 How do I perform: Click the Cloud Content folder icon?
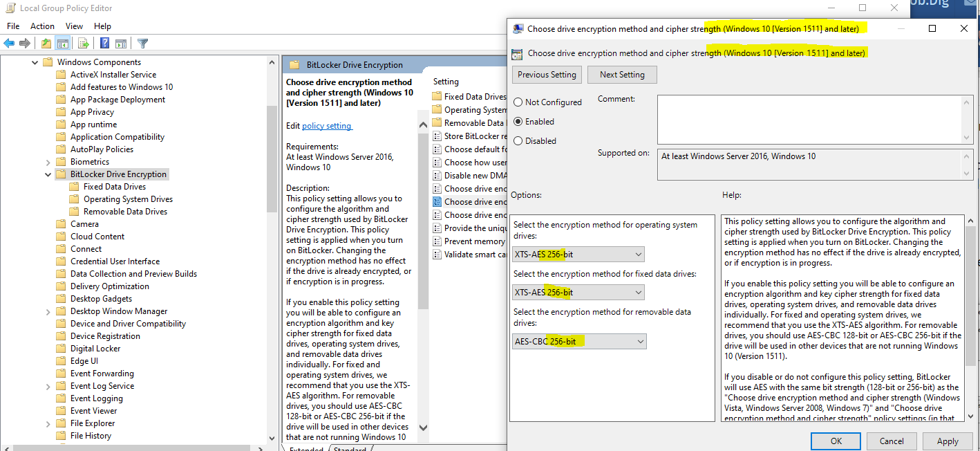pos(61,237)
